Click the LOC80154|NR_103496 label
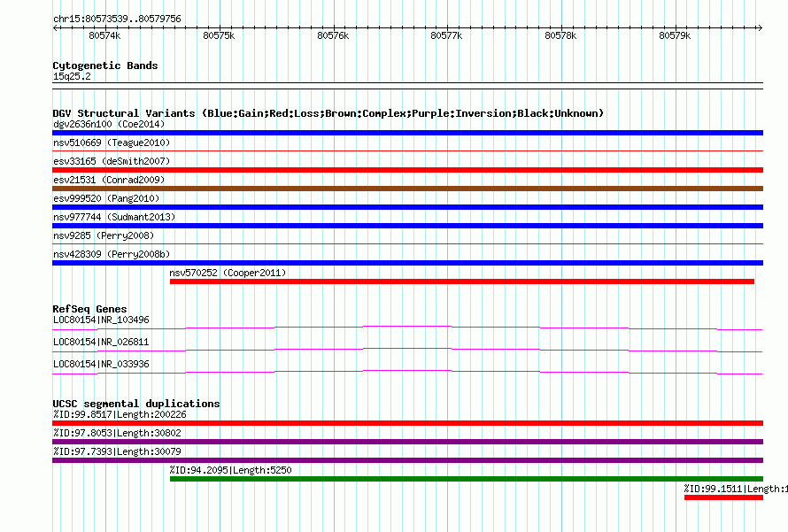 click(x=101, y=320)
